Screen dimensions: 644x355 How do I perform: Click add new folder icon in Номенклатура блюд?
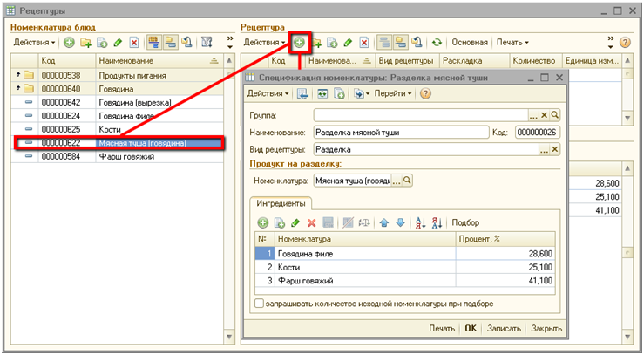point(85,42)
